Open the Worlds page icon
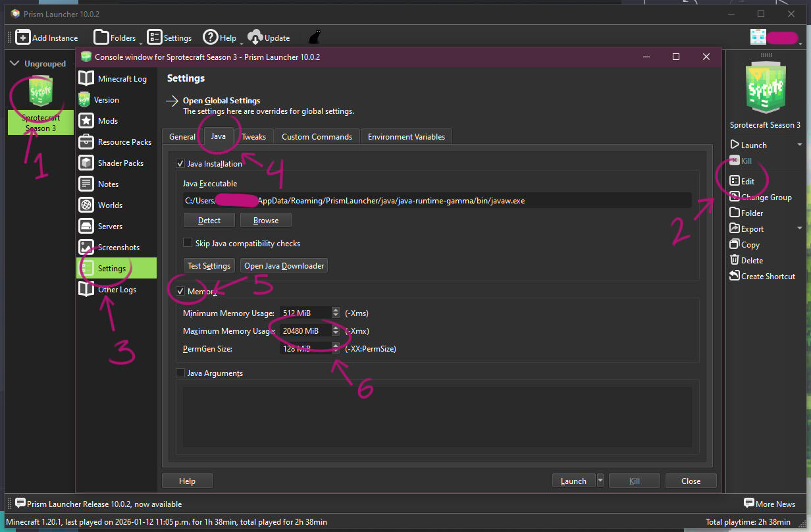 [86, 205]
